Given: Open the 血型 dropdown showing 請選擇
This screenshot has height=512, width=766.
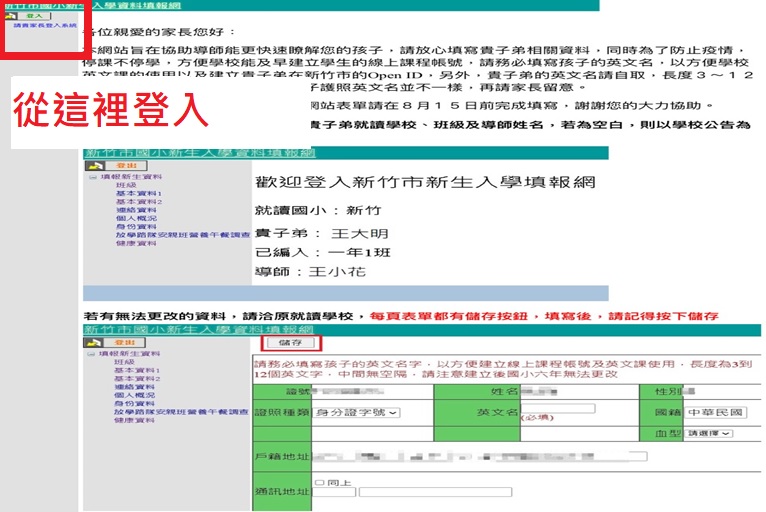Looking at the screenshot, I should (708, 433).
